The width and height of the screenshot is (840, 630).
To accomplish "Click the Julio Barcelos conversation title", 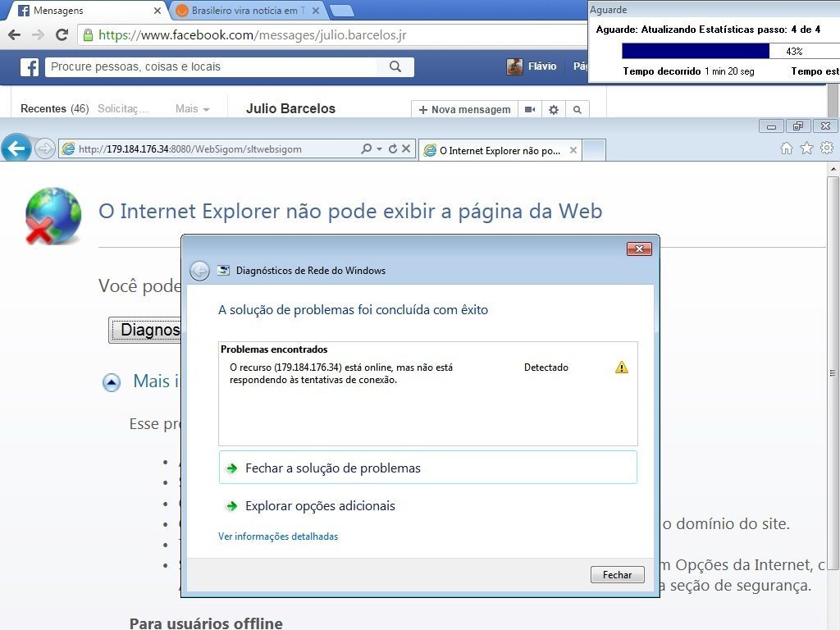I will 290,108.
